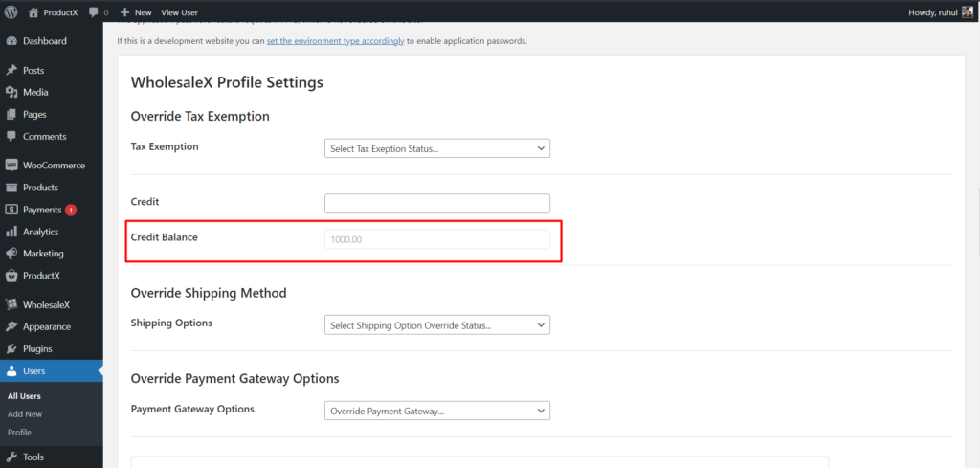Viewport: 980px width, 468px height.
Task: Open the ProductX site home icon
Action: coord(33,11)
